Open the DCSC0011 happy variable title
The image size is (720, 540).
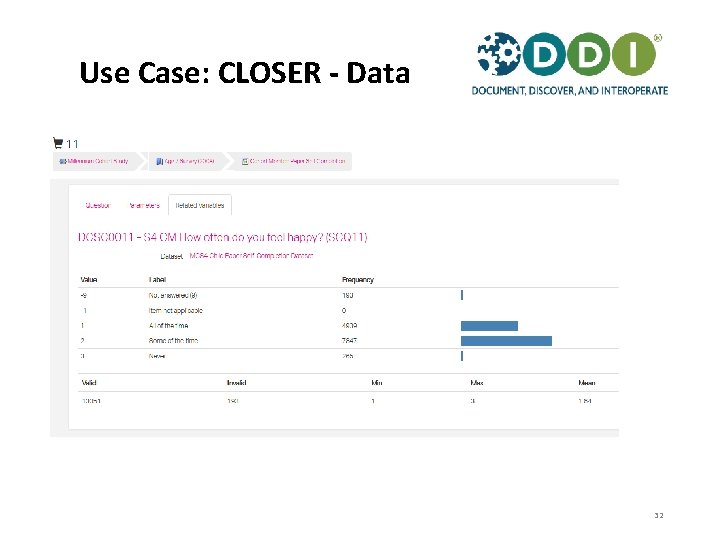pos(223,237)
